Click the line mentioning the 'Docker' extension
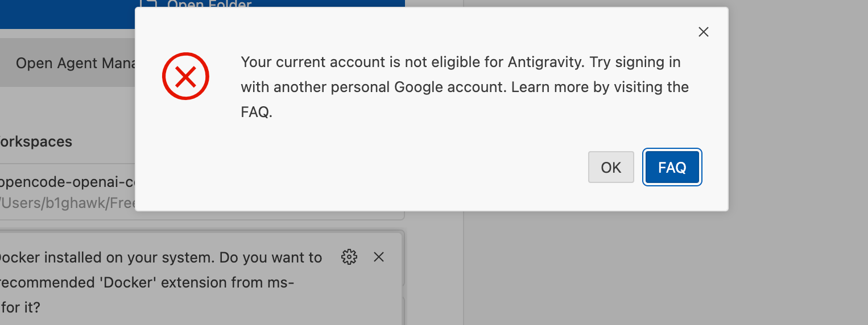 (x=147, y=282)
